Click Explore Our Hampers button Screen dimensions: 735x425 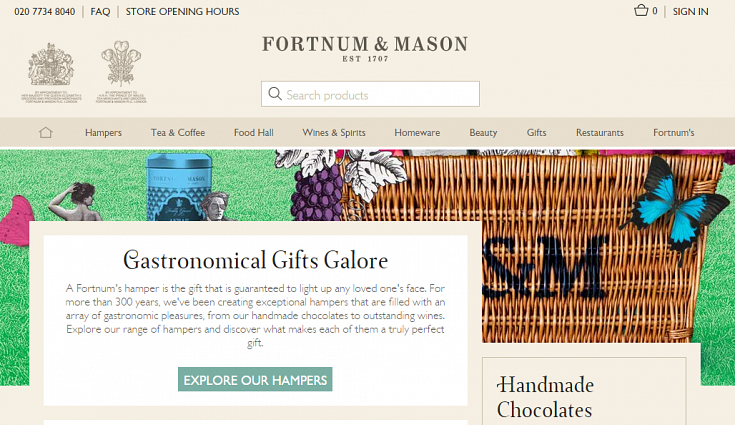click(255, 380)
